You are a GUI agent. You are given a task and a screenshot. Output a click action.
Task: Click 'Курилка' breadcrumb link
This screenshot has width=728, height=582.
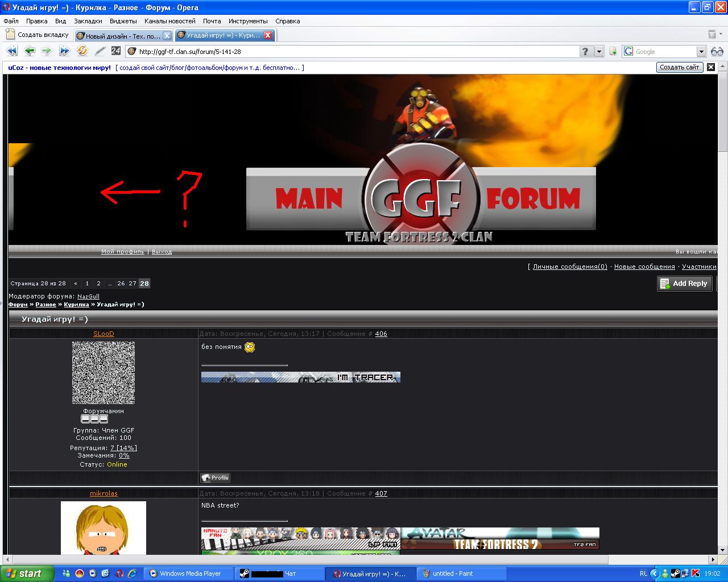tap(76, 305)
